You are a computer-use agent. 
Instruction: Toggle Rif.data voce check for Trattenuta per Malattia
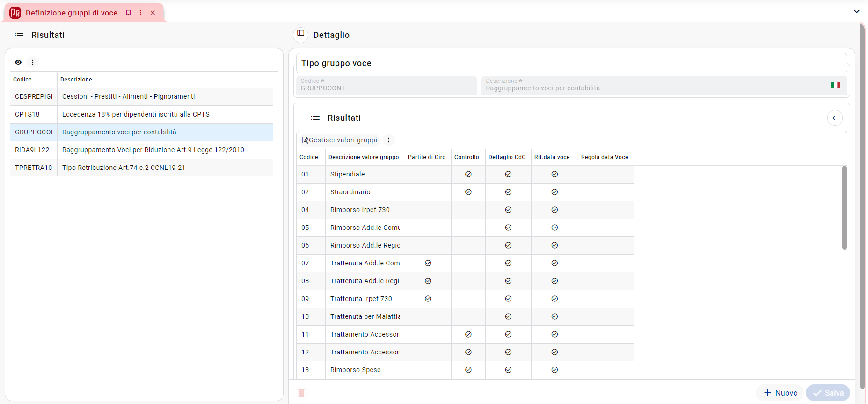click(554, 316)
